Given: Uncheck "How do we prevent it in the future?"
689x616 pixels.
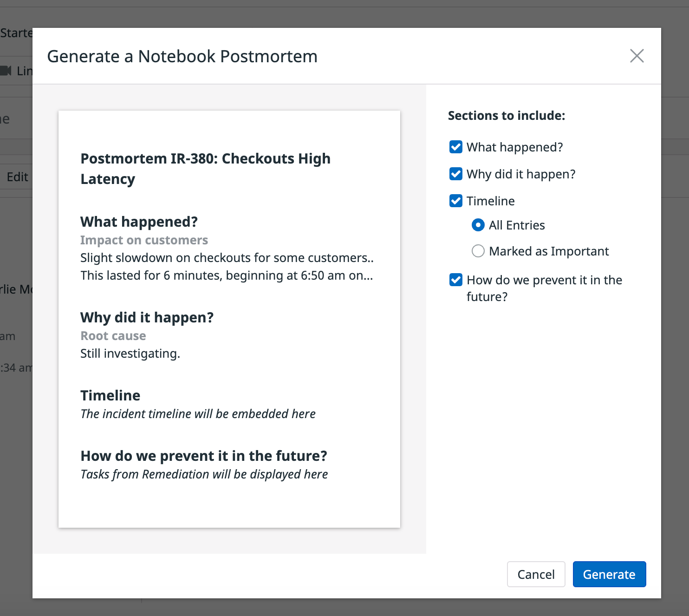Looking at the screenshot, I should [x=455, y=280].
